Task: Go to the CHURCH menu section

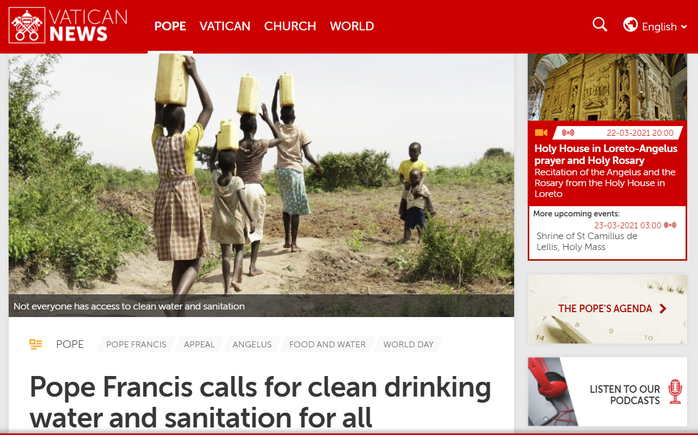Action: click(290, 26)
